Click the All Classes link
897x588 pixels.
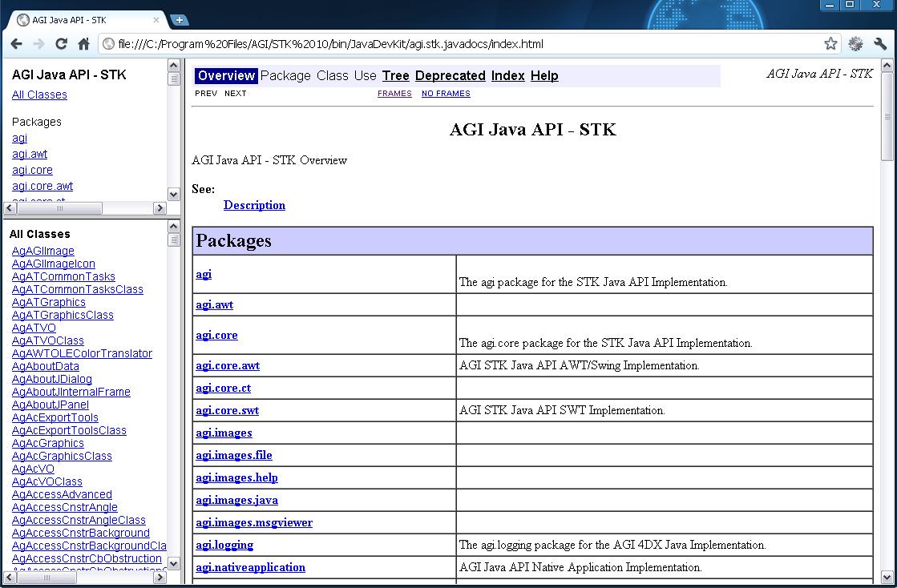[x=39, y=95]
